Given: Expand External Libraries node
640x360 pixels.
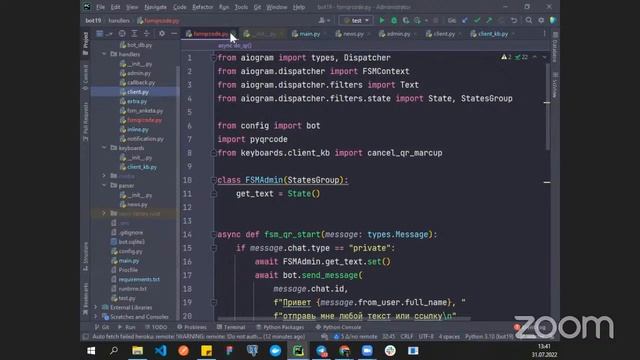Looking at the screenshot, I should (96, 307).
